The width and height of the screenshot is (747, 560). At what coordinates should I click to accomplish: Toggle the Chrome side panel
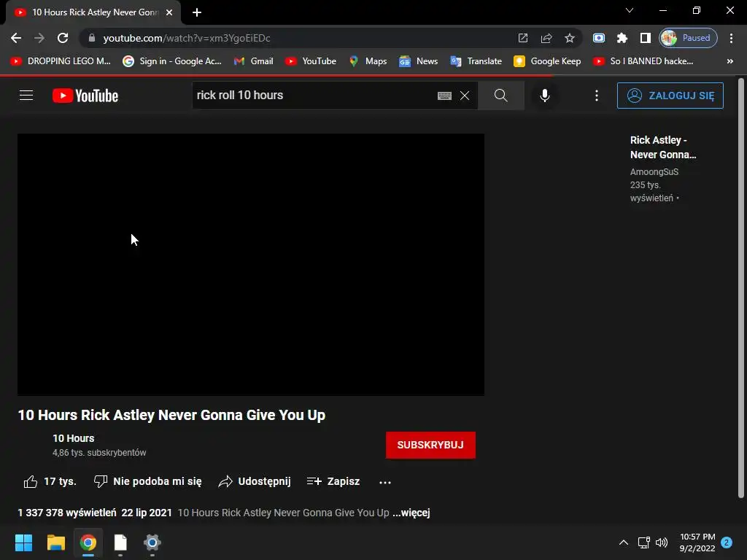pyautogui.click(x=645, y=38)
